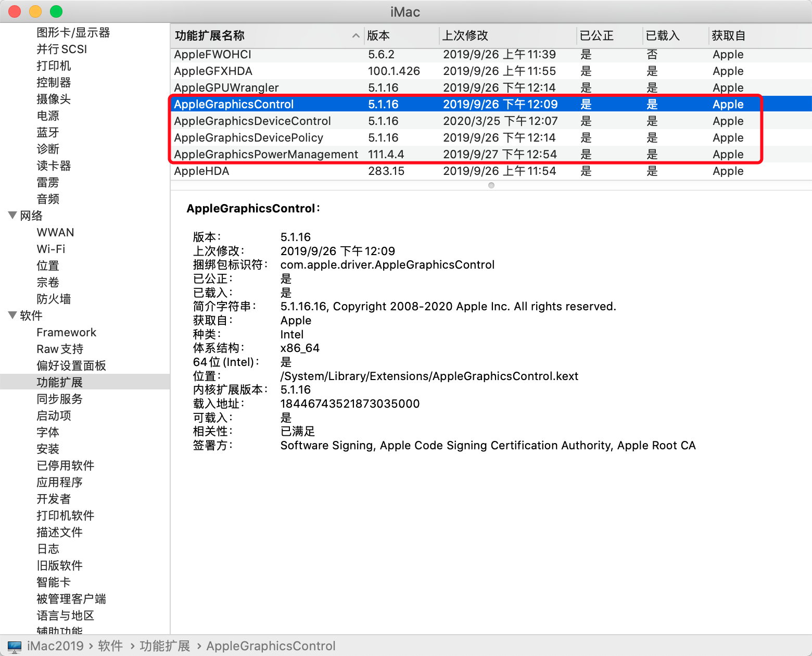Click iMac2019 in the path bar

click(x=55, y=646)
